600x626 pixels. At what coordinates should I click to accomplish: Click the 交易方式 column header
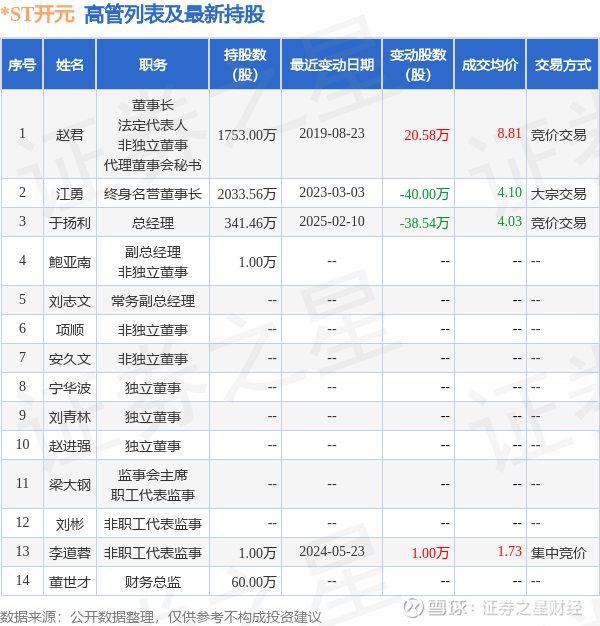pyautogui.click(x=563, y=64)
